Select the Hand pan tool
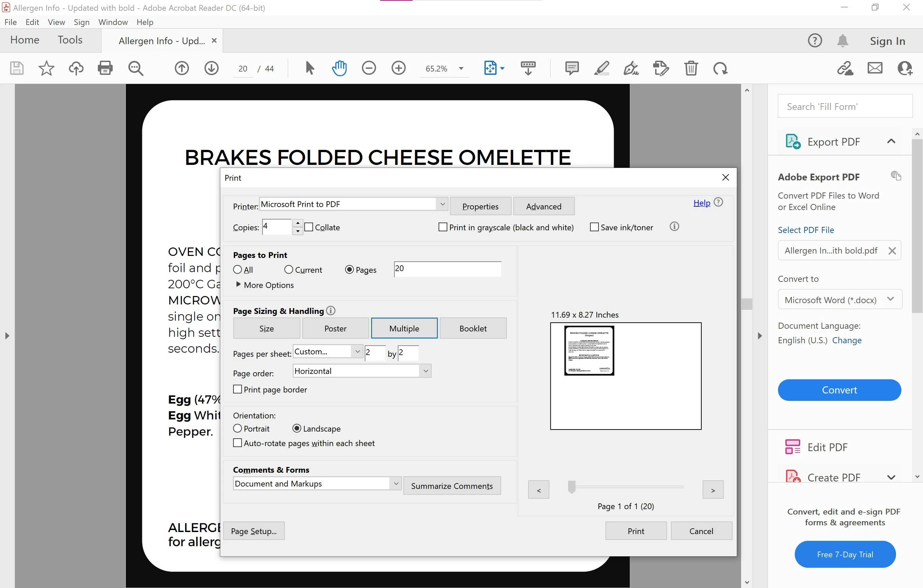 (x=339, y=68)
